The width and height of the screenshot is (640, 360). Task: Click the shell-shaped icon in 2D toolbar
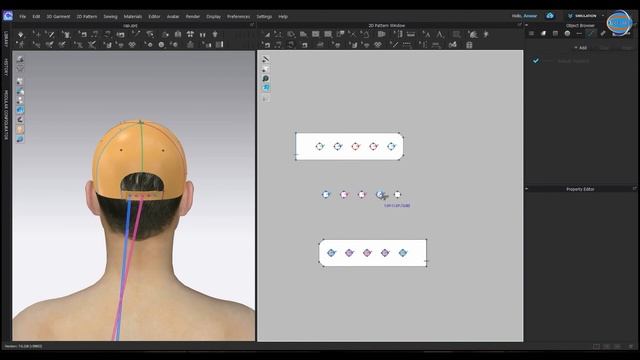(473, 34)
